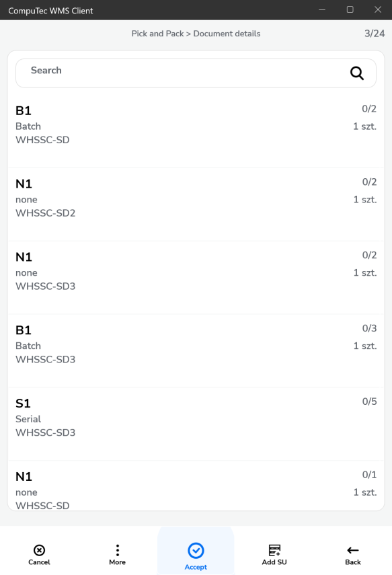
Task: Select B1 Batch item in WHSSC-SD3
Action: coord(196,351)
